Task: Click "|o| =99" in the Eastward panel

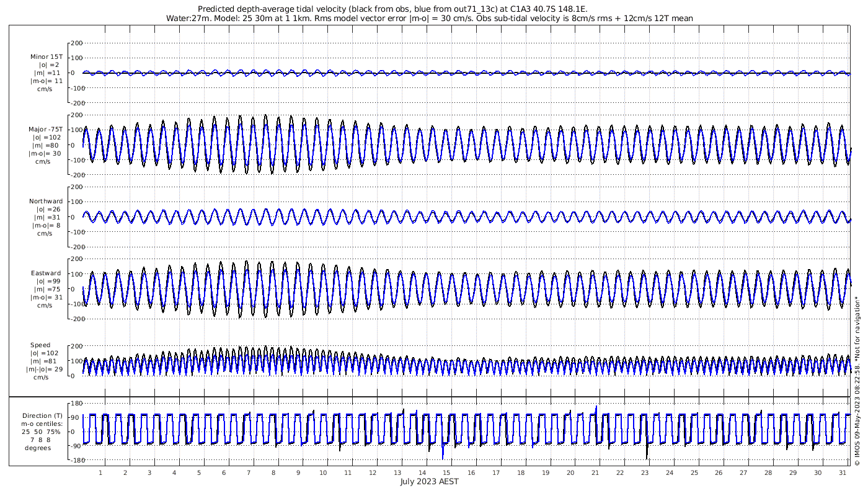Action: 47,281
